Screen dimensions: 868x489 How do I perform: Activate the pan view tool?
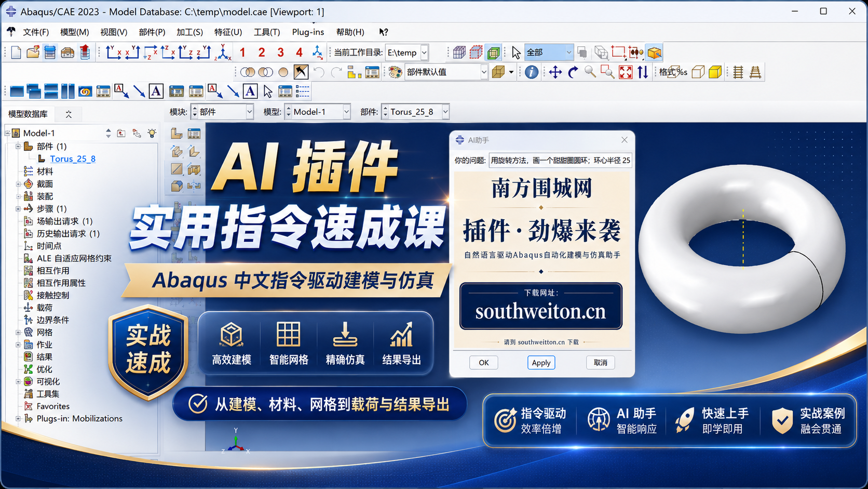click(x=555, y=72)
